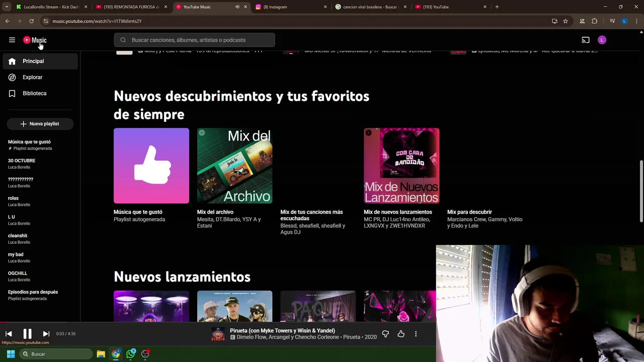The width and height of the screenshot is (644, 362).
Task: Switch to (193) YouTube tab
Action: [x=450, y=7]
